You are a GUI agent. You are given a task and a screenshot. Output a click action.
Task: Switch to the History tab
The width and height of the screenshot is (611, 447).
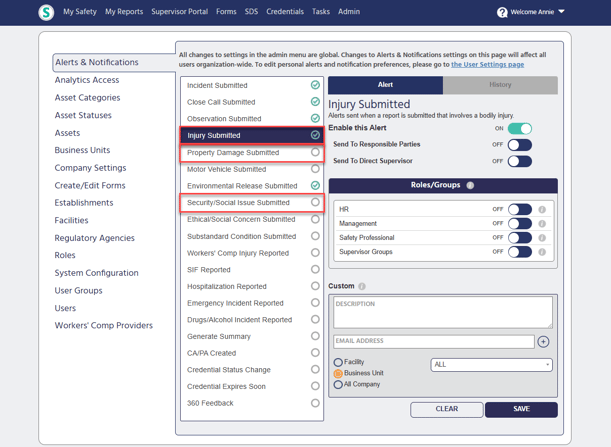point(500,85)
